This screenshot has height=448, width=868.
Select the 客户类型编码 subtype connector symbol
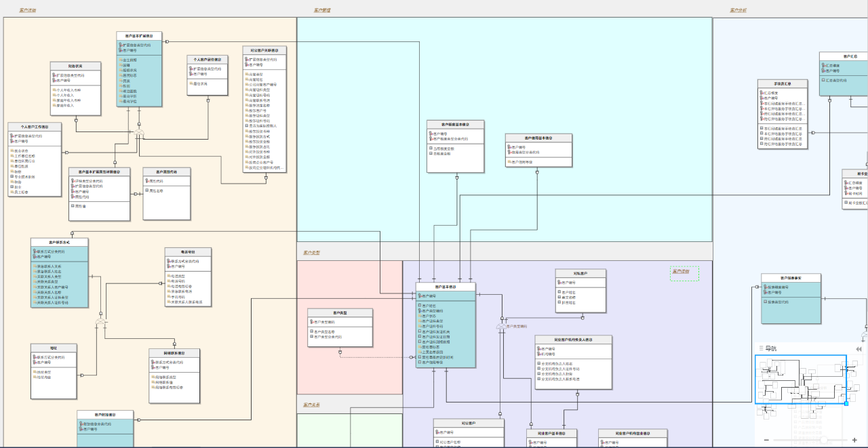[501, 327]
